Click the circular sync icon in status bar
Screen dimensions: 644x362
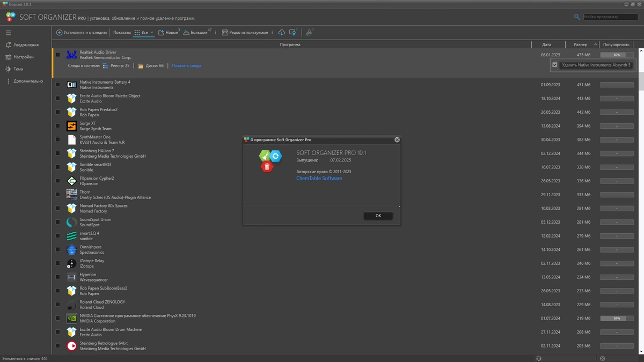(603, 358)
